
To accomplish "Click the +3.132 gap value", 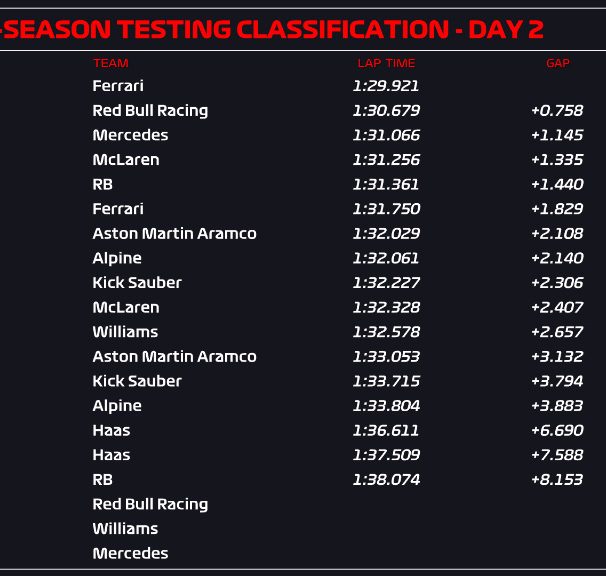I will [x=557, y=356].
